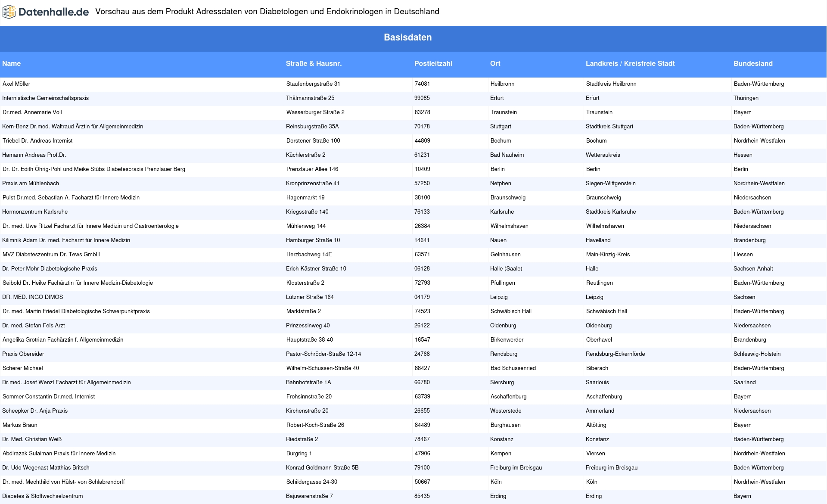The height and width of the screenshot is (504, 827).
Task: Click the street cell Hagenmarkt 19
Action: pyautogui.click(x=305, y=198)
